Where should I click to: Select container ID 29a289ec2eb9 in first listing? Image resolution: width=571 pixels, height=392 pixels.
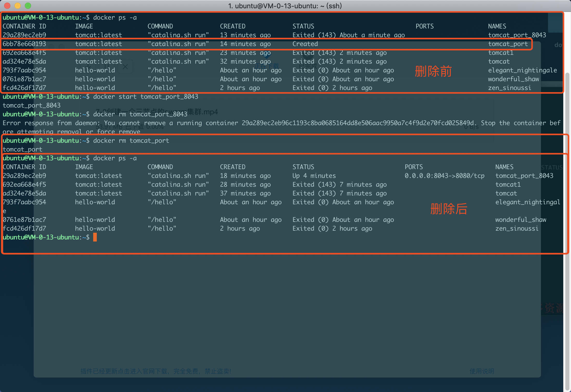tap(24, 35)
